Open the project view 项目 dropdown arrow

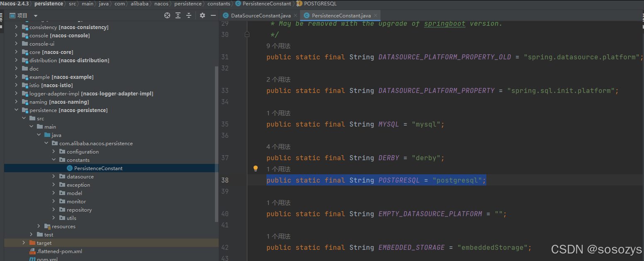36,16
